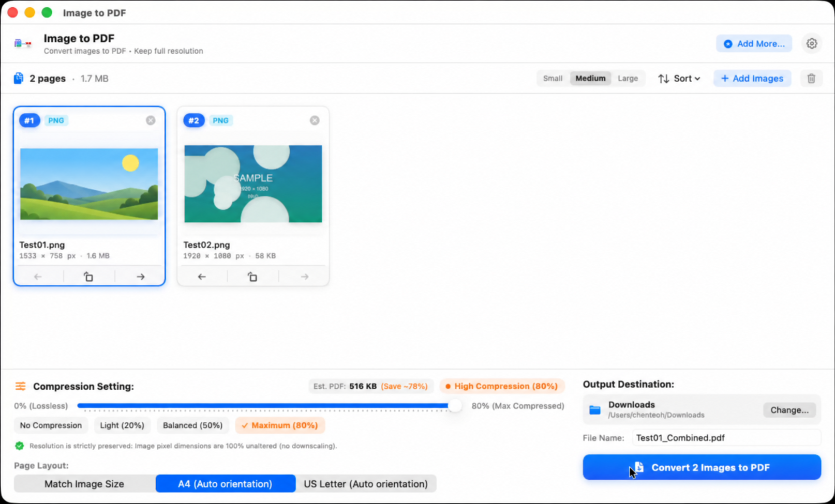Open the Sort dropdown
The width and height of the screenshot is (835, 504).
click(679, 79)
